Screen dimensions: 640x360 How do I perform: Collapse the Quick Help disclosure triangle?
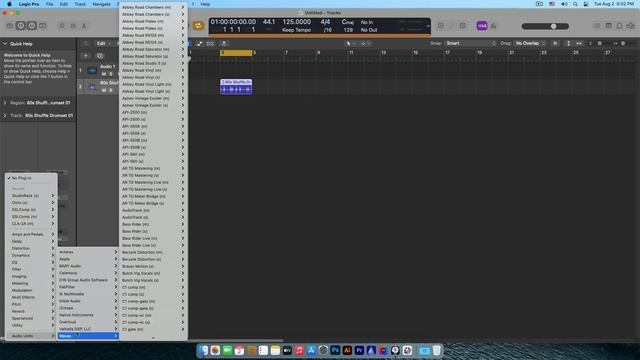[x=5, y=44]
